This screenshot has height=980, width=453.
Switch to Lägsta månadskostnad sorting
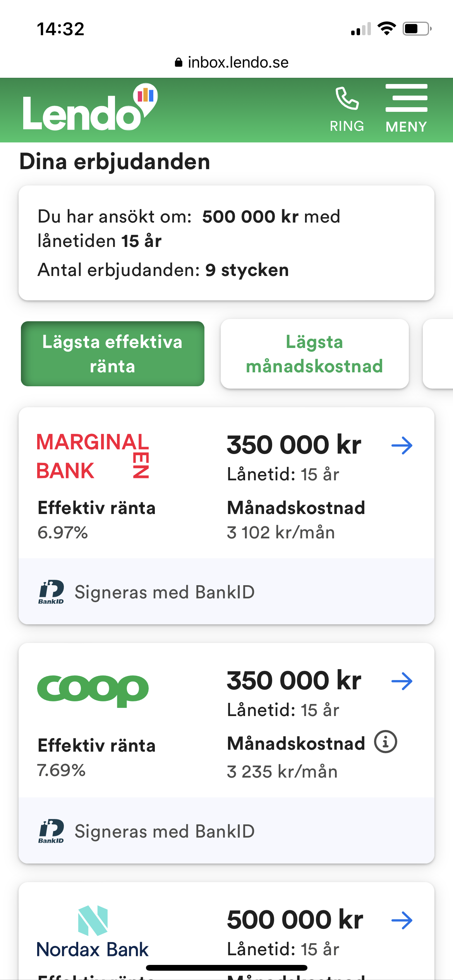pos(314,354)
